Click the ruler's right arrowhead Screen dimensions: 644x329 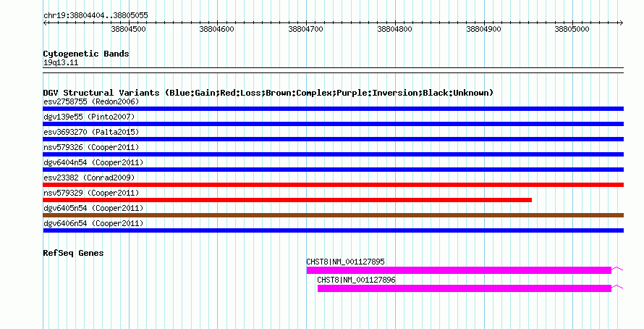coord(622,23)
